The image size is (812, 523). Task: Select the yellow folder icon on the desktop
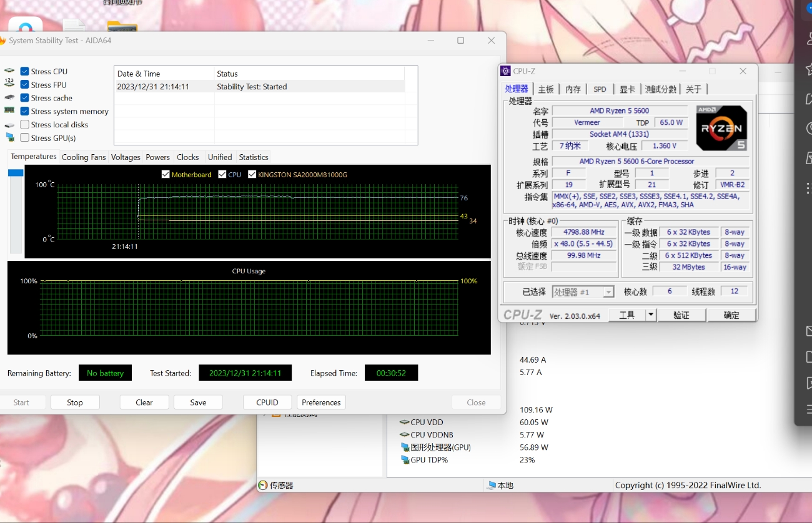click(122, 26)
